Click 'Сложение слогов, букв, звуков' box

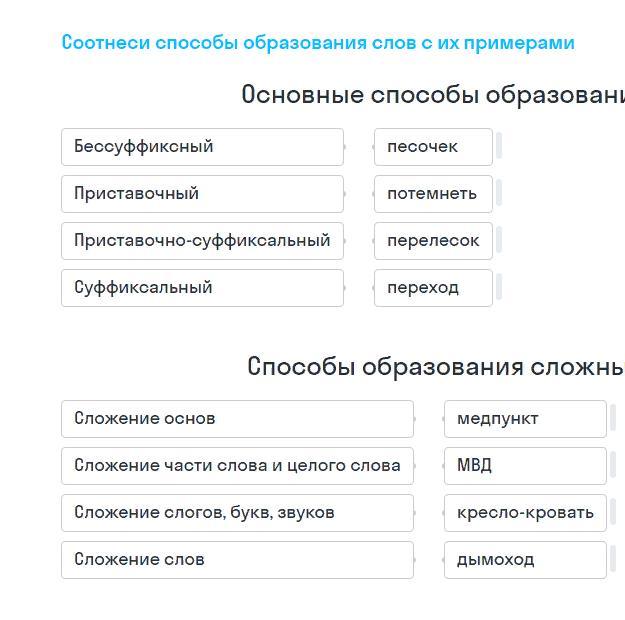pyautogui.click(x=237, y=513)
